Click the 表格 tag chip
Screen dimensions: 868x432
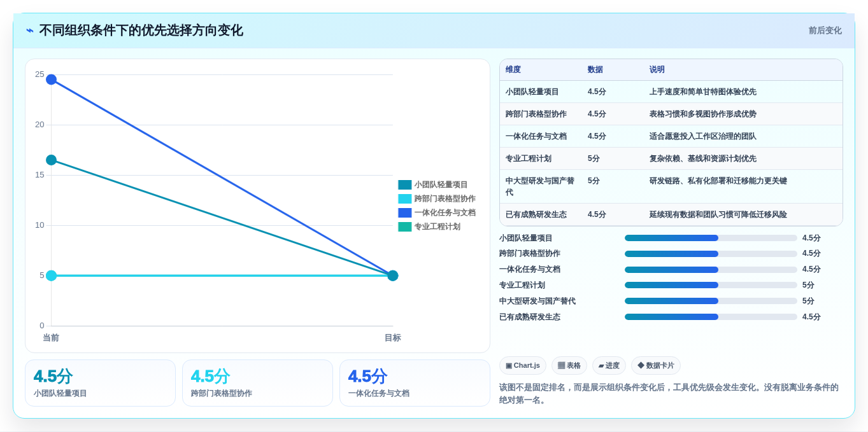point(569,365)
